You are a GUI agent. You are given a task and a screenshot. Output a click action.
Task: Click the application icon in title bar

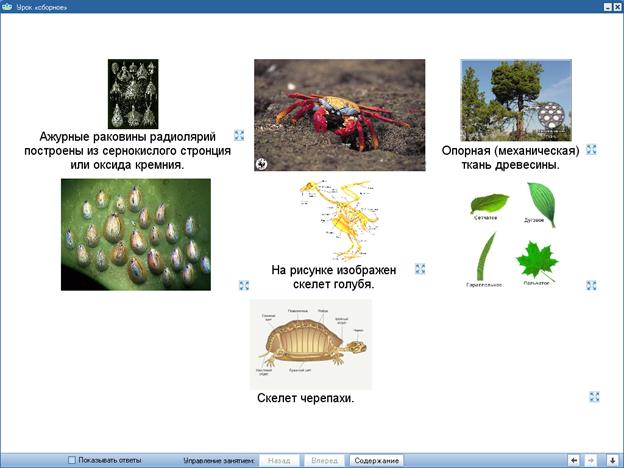pyautogui.click(x=7, y=6)
